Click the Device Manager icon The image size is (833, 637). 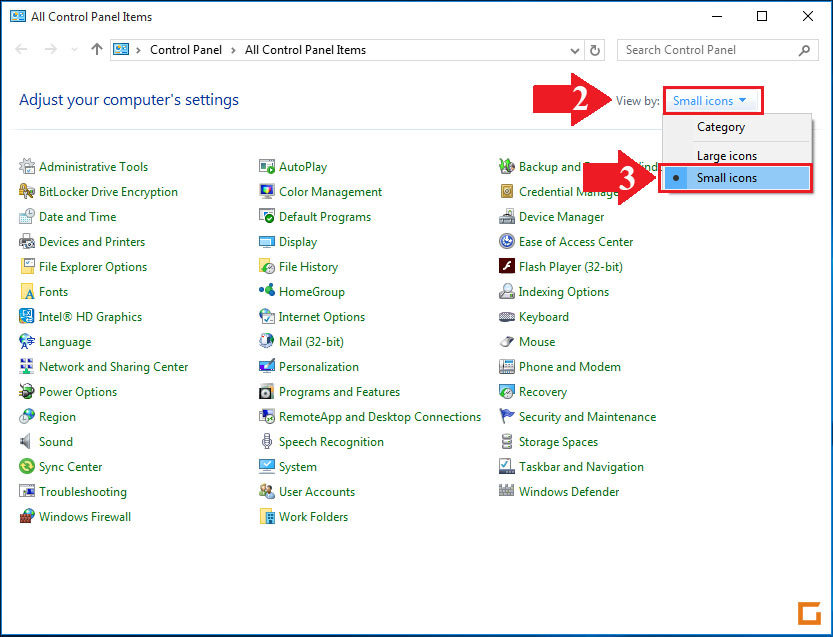507,216
